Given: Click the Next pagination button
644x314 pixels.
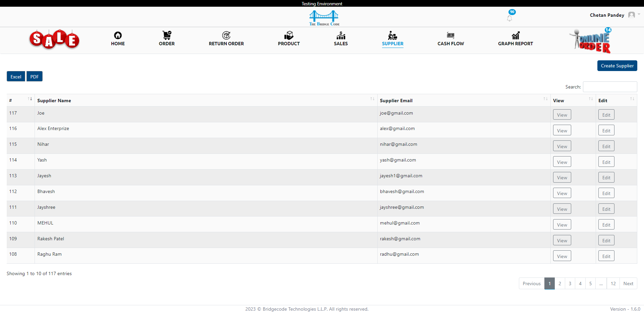Looking at the screenshot, I should coord(628,284).
